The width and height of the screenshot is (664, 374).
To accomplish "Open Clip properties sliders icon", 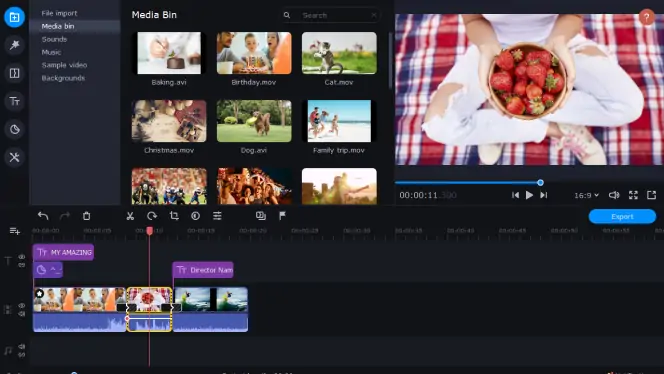I will point(217,216).
